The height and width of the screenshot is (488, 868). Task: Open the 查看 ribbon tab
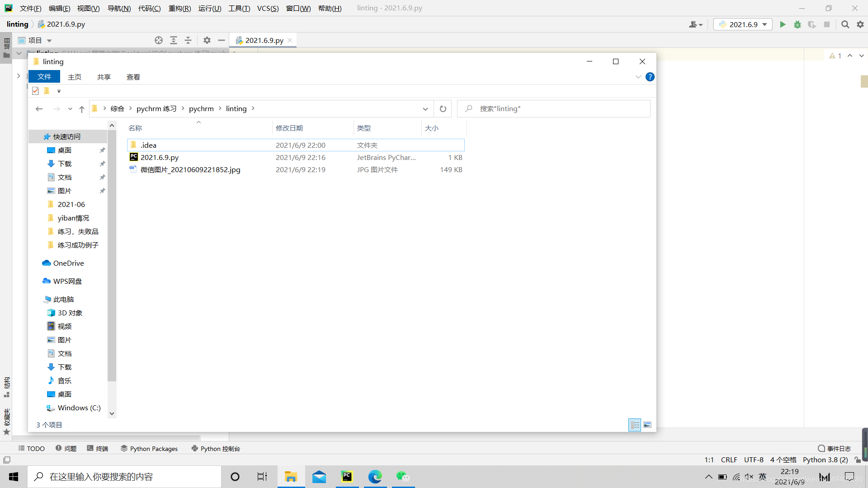tap(133, 77)
